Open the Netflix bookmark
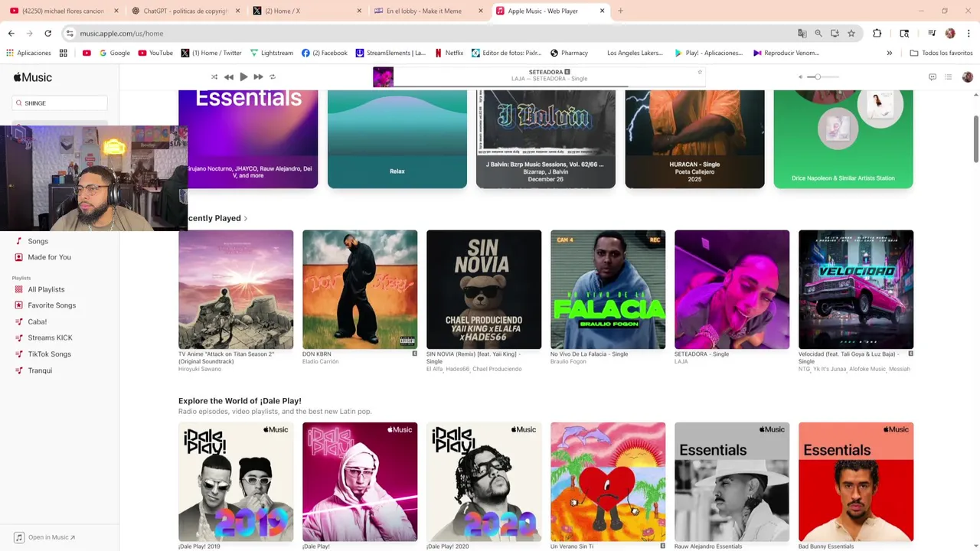Screen dimensions: 980x551 449,53
